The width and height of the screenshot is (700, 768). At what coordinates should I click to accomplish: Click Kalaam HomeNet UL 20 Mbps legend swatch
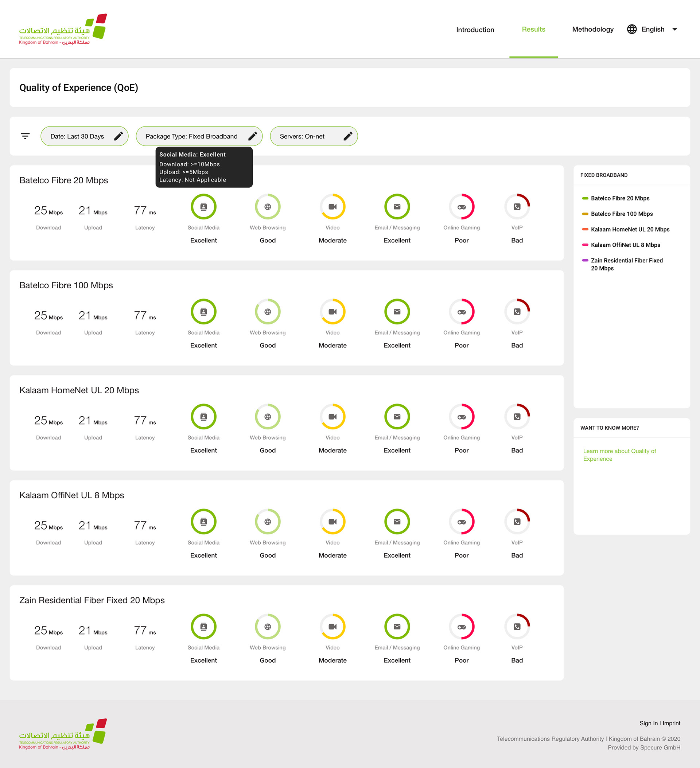pos(585,229)
